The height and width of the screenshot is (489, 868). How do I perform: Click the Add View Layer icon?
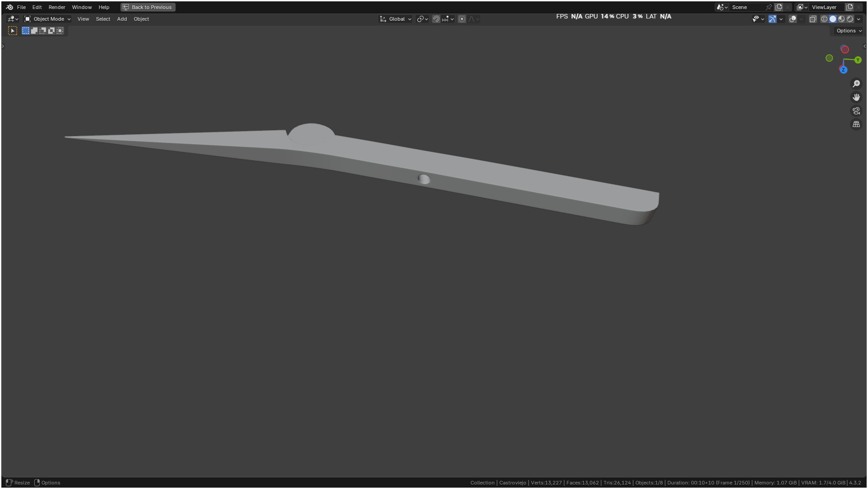coord(850,7)
